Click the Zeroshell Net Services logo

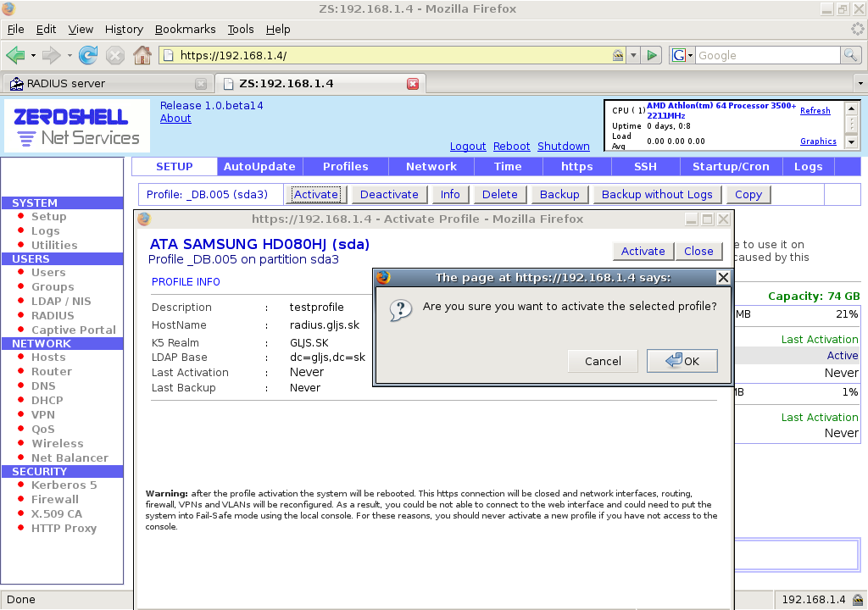(77, 126)
